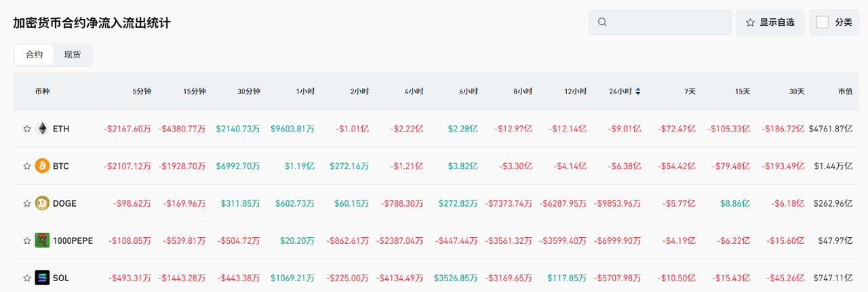
Task: Sort by the 12小时 column header
Action: [574, 91]
